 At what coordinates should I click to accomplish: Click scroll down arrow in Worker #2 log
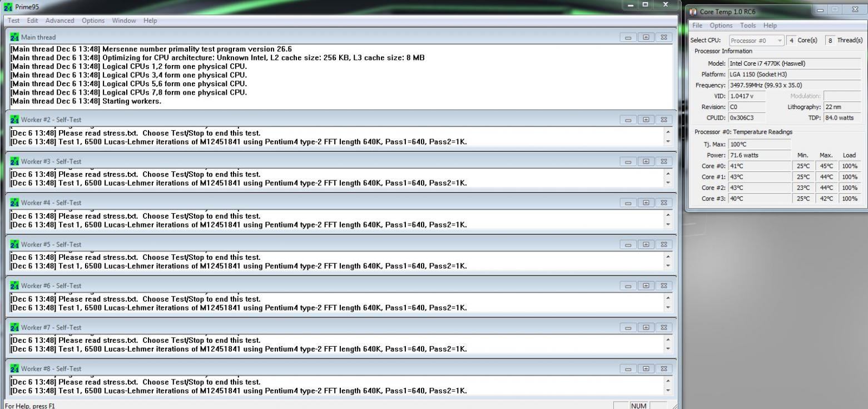click(668, 141)
